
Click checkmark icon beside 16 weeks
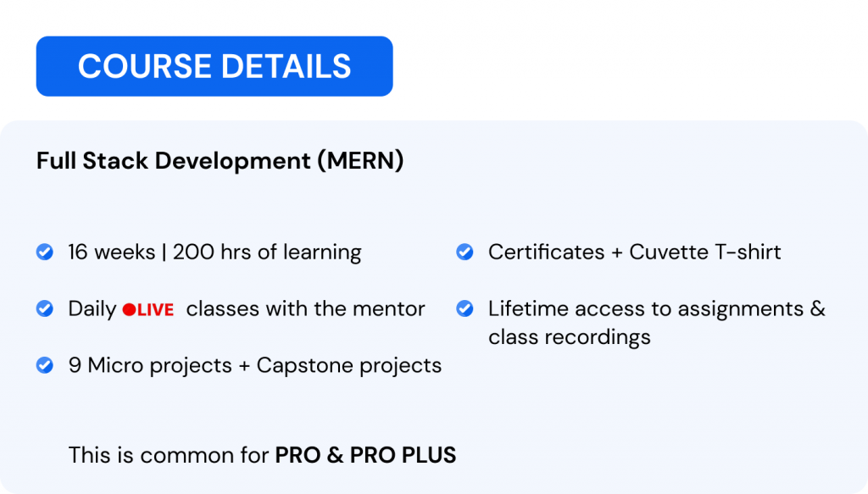coord(45,252)
